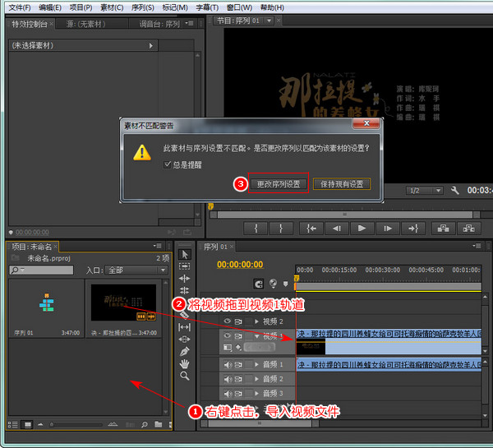The width and height of the screenshot is (493, 448).
Task: Select the Pen tool
Action: [x=185, y=351]
